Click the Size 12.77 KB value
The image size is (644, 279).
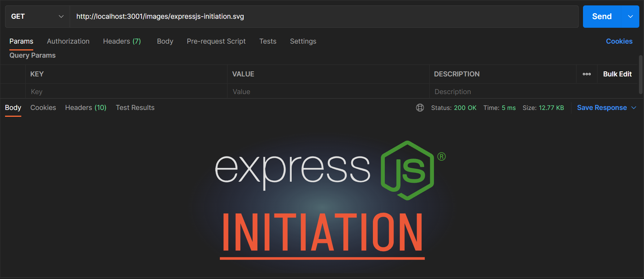[x=551, y=108]
